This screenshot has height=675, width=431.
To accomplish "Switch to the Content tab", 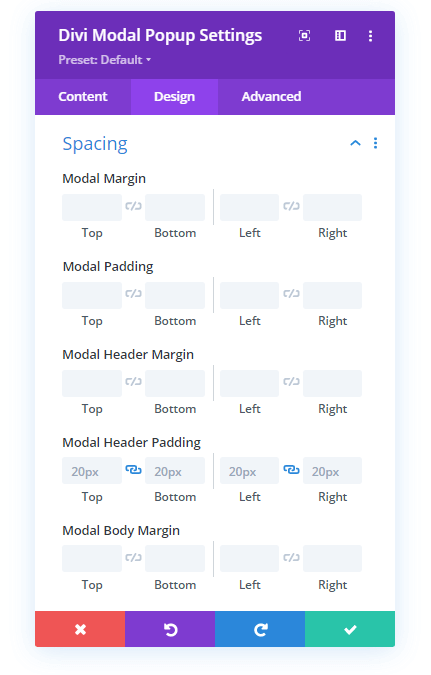I will pos(83,96).
